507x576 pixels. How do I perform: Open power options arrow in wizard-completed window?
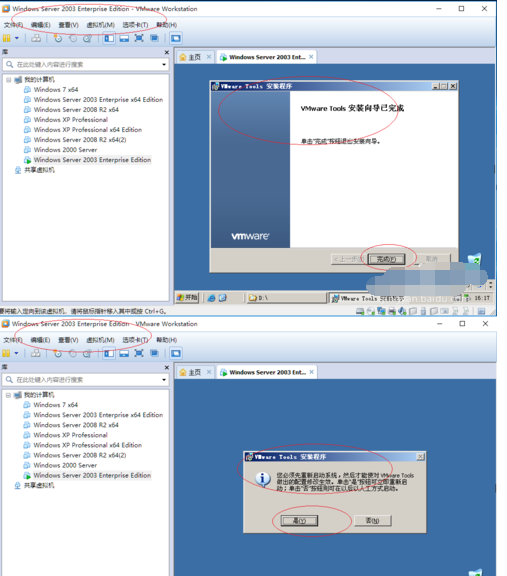[x=17, y=38]
